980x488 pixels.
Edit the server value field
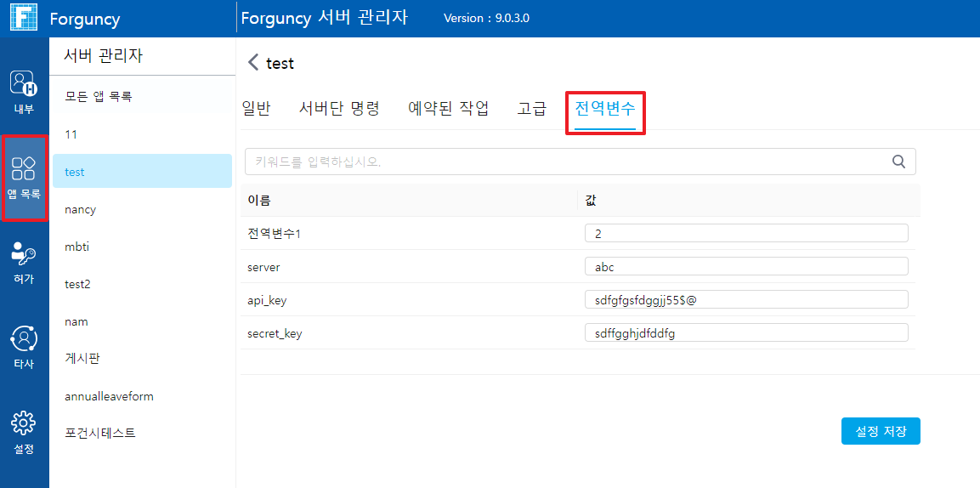click(x=746, y=266)
